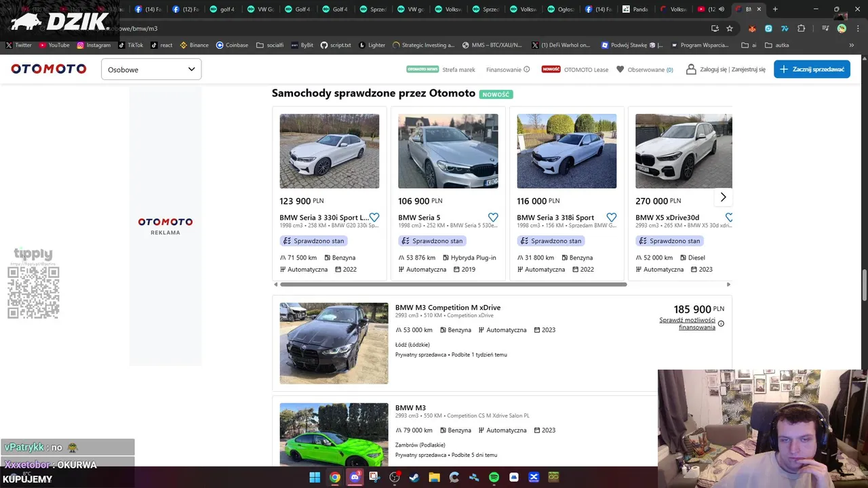Image resolution: width=868 pixels, height=488 pixels.
Task: Click the 'Zambrów (Podlaskie)' location text
Action: (x=420, y=445)
